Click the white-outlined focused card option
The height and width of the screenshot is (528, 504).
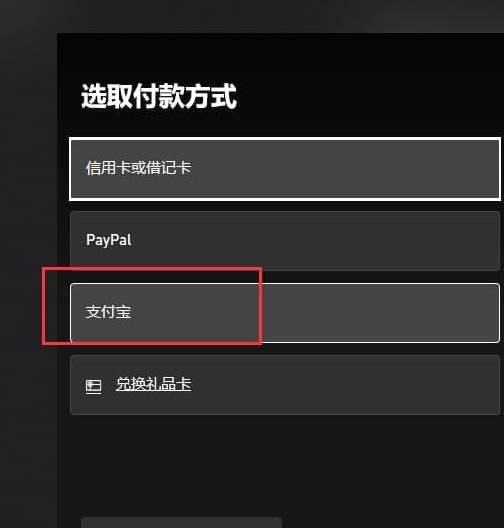(x=284, y=169)
